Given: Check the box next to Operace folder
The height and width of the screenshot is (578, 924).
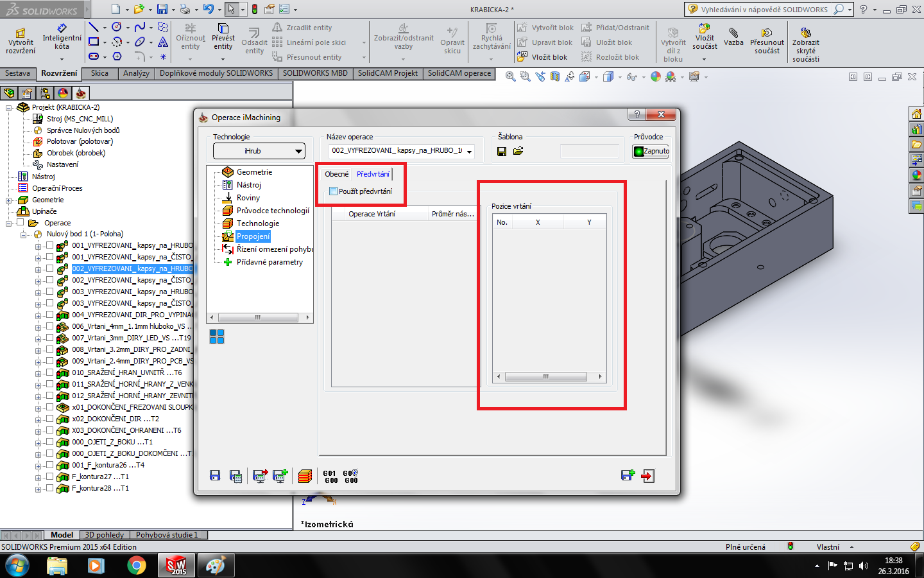Looking at the screenshot, I should coord(20,223).
